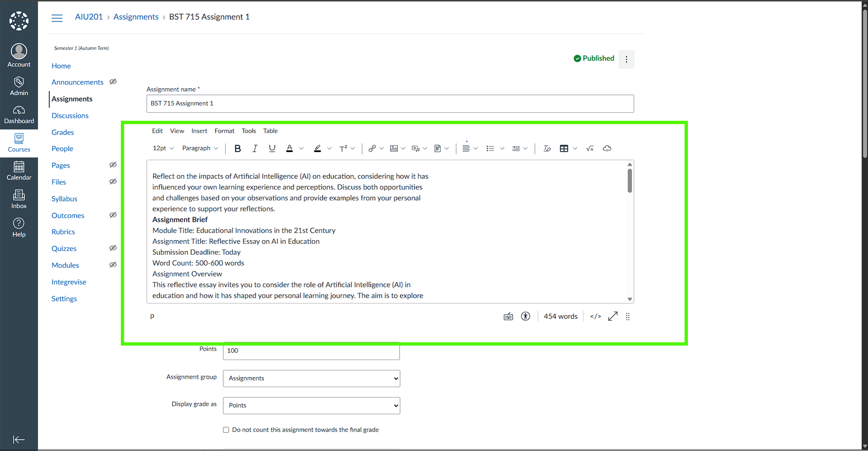Go to the Dashboard
868x451 pixels.
coord(19,114)
